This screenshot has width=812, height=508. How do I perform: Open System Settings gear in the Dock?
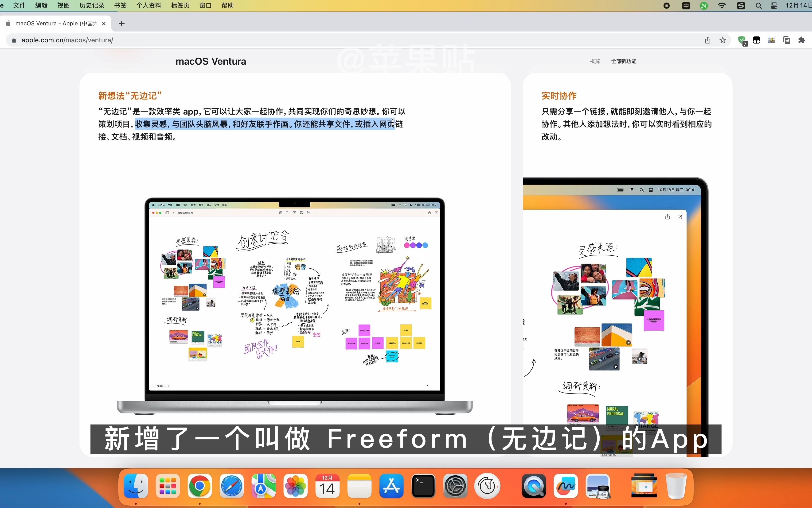pos(455,486)
